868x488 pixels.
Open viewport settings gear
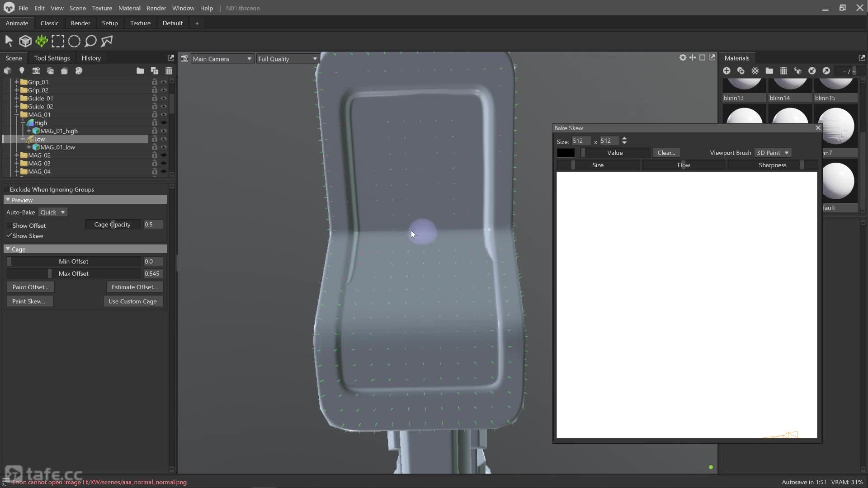coord(683,57)
